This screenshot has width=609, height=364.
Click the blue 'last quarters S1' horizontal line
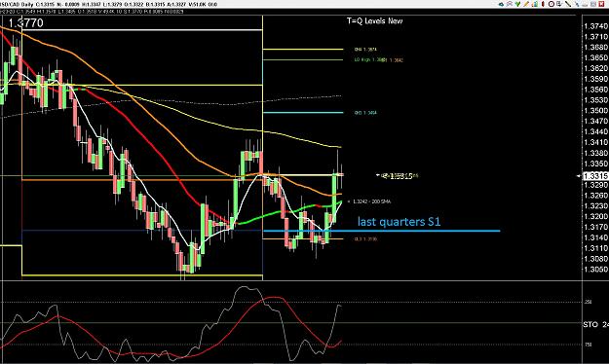(x=381, y=231)
